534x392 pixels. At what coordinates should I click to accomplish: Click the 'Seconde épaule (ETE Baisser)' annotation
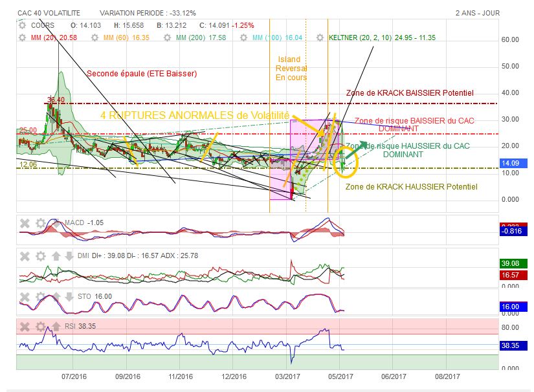(x=142, y=74)
